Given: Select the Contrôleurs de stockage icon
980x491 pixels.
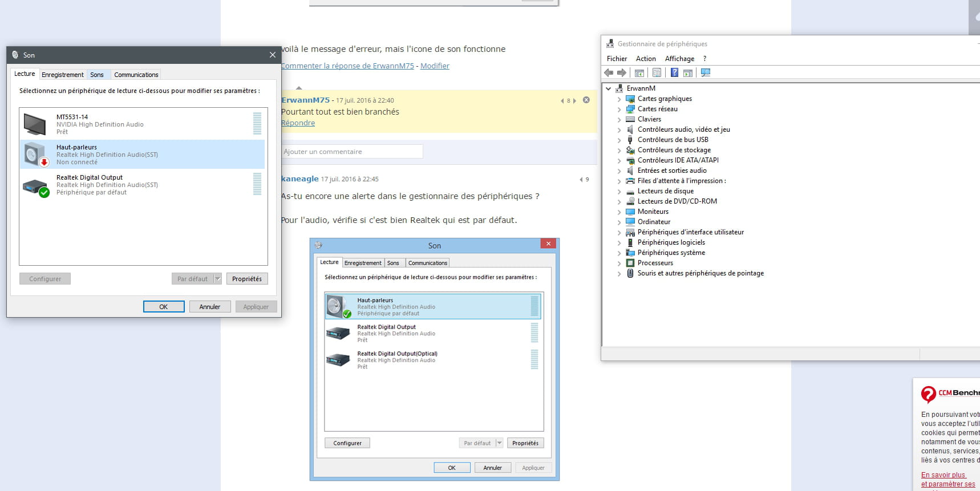Looking at the screenshot, I should [630, 150].
